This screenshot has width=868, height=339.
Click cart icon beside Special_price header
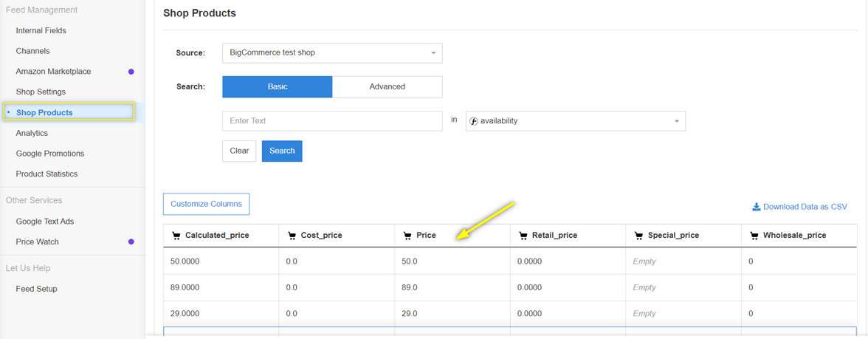pos(639,236)
